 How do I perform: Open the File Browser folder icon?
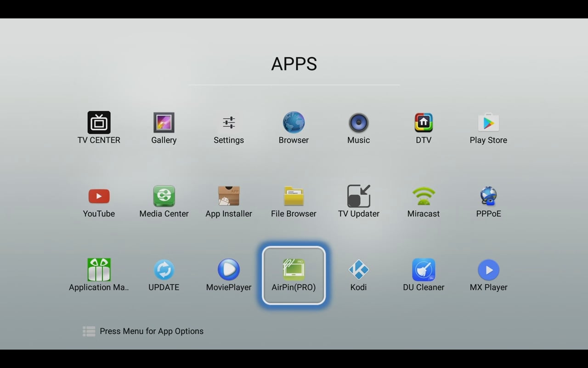click(294, 196)
